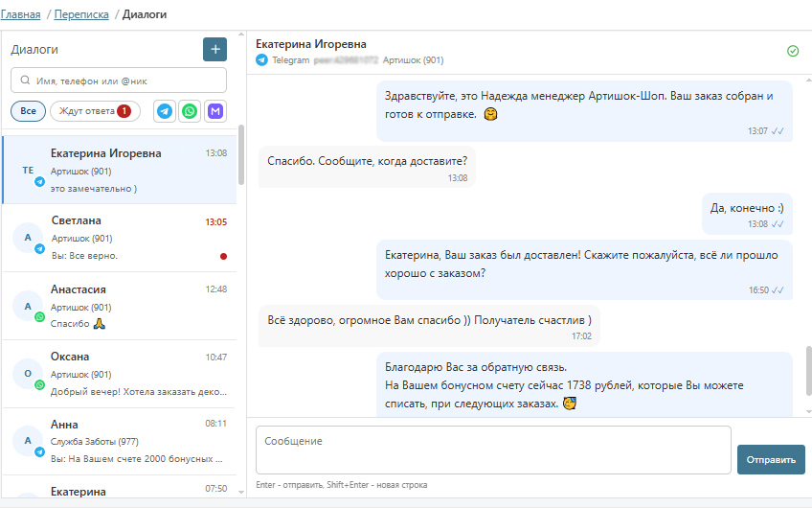Click preview text 'это замечательно )'
Screen dimensions: 812x508
click(94, 189)
